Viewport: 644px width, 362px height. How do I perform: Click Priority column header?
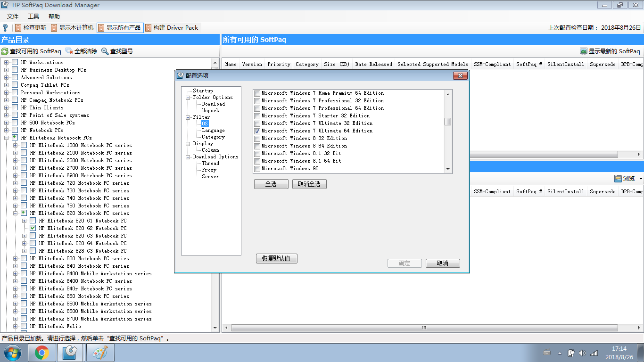[x=279, y=64]
